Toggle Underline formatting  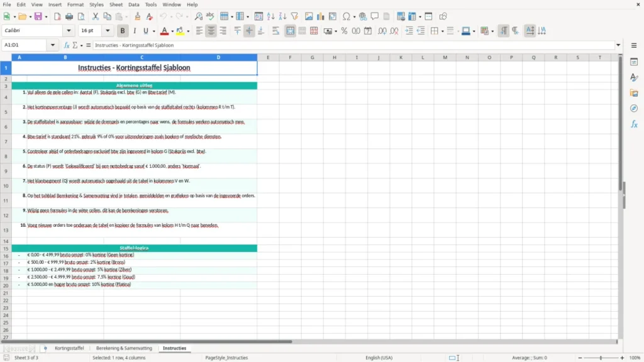(145, 31)
